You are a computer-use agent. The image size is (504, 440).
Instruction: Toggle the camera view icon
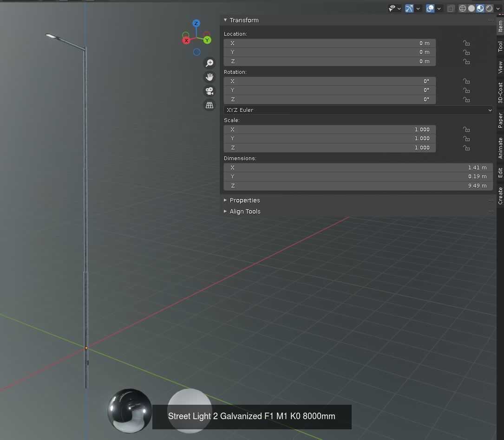click(209, 91)
